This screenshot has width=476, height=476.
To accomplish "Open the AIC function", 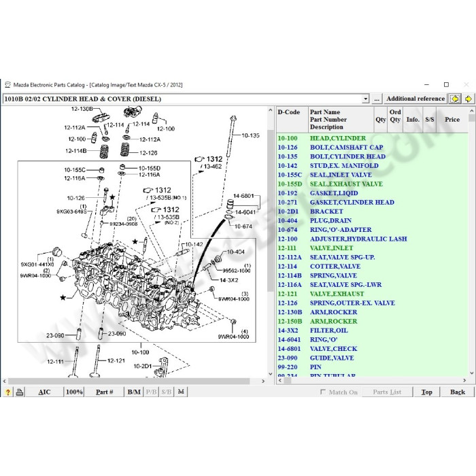I will (44, 392).
